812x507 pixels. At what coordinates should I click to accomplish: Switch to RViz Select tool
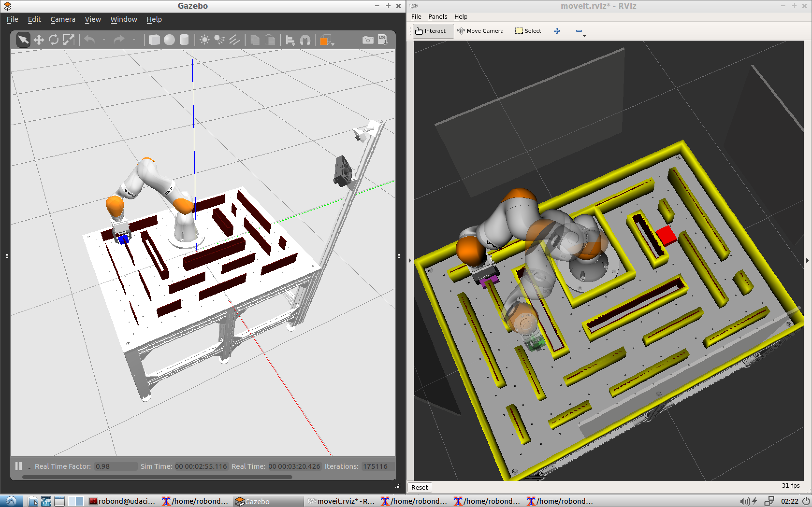(x=528, y=31)
